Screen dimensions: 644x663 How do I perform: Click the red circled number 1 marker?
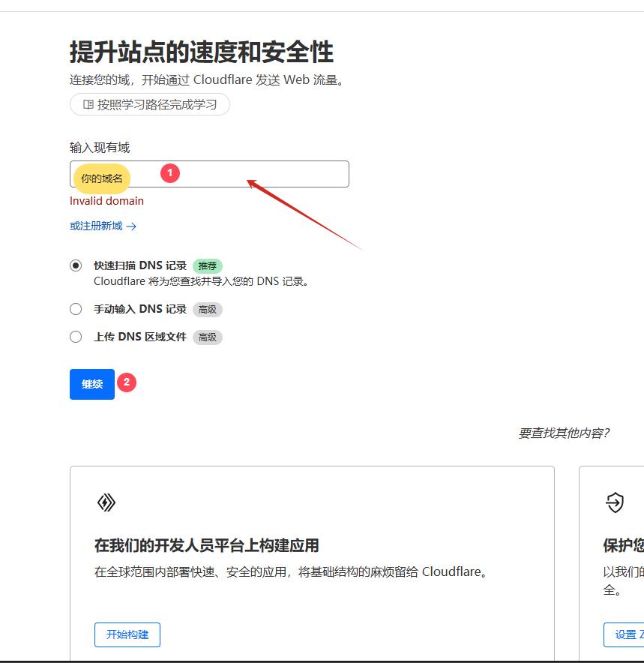(169, 173)
